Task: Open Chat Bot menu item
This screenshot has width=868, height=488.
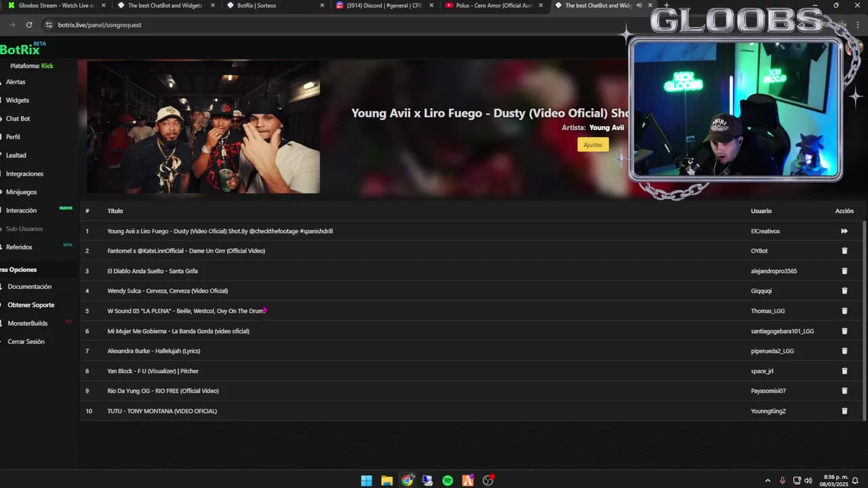Action: pos(18,119)
